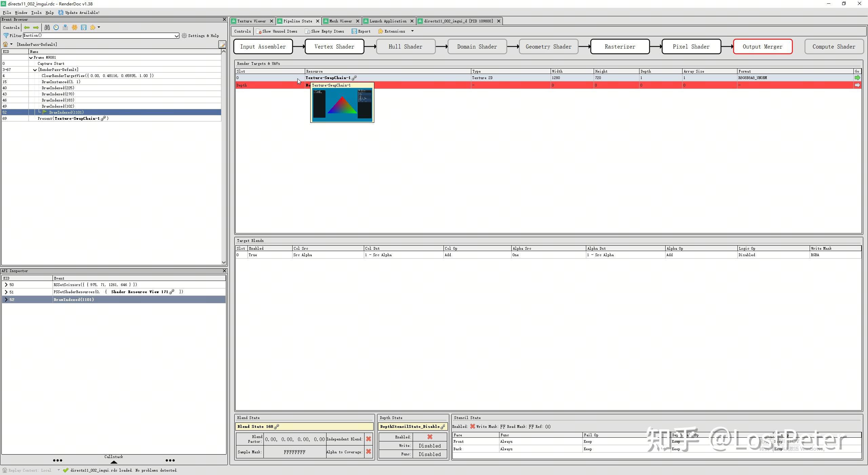Collapse the Frame #9081 tree node
The height and width of the screenshot is (475, 868).
31,57
